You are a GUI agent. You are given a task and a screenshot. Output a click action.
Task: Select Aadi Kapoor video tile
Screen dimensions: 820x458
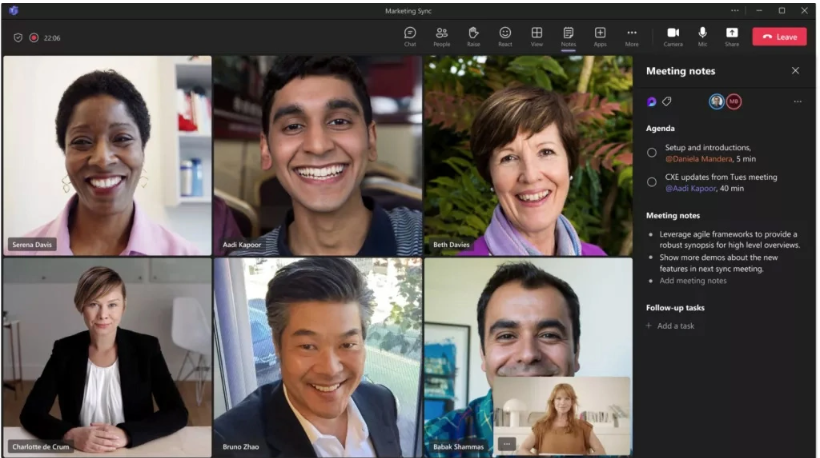coord(317,156)
